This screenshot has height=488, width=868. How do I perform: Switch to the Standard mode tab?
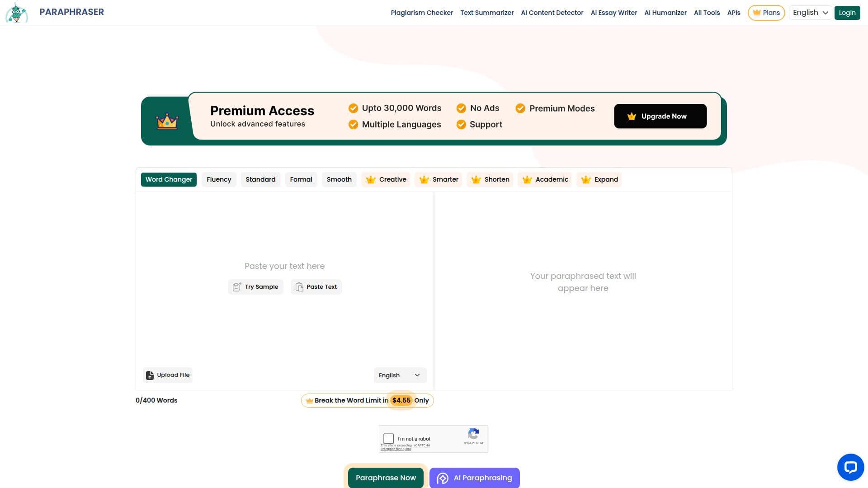[260, 179]
